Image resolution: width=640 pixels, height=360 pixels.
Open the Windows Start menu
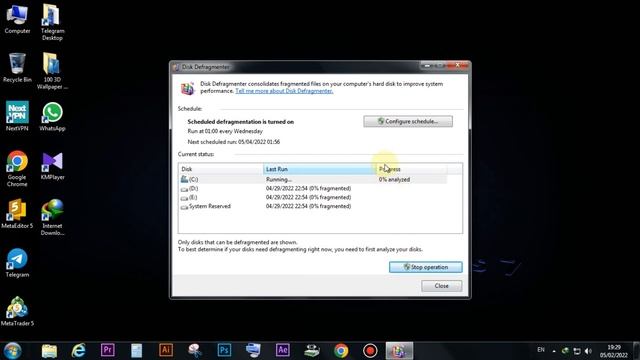coord(12,351)
